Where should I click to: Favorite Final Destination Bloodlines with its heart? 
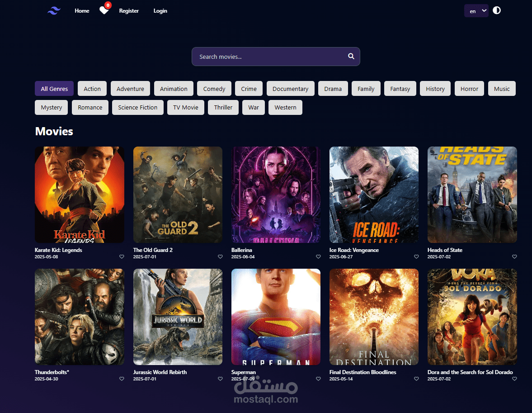pyautogui.click(x=416, y=379)
